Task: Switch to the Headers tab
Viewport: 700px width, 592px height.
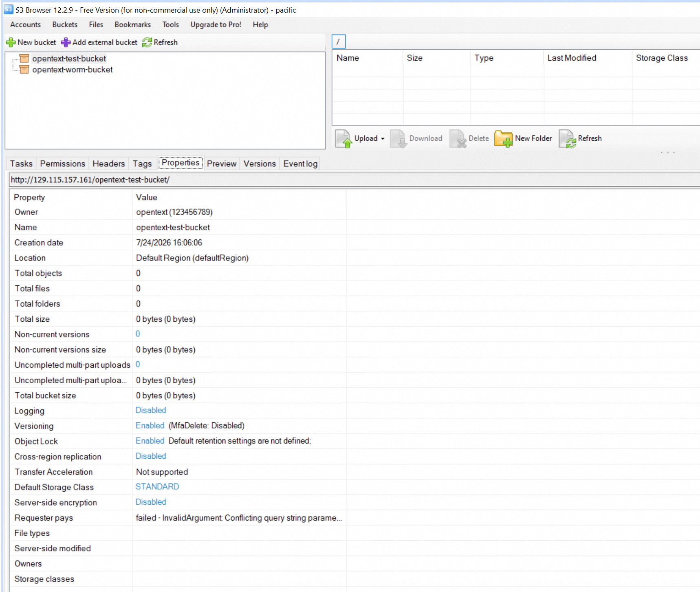Action: [x=109, y=163]
